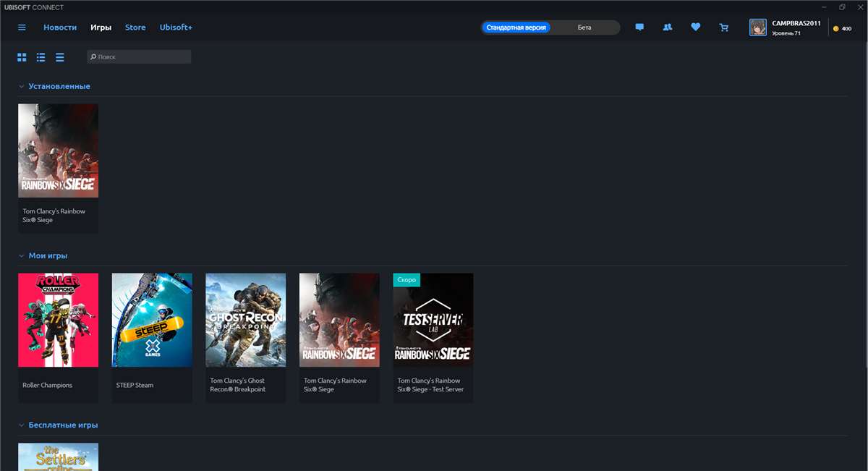Open the Игры tab
868x471 pixels.
(x=101, y=27)
